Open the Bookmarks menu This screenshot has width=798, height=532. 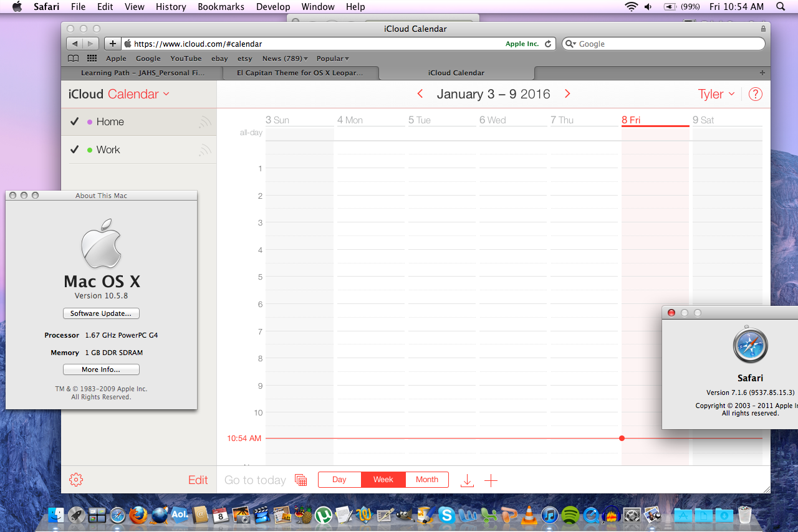pos(221,7)
